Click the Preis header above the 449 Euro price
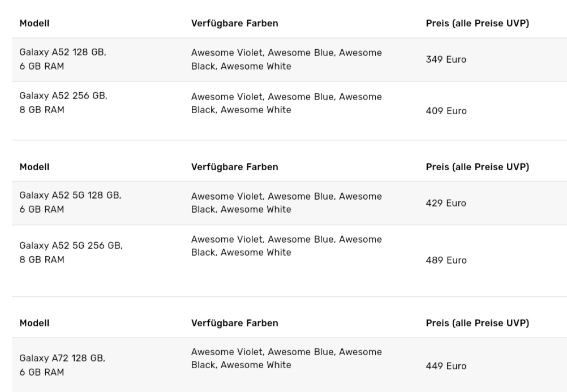This screenshot has height=392, width=567. coord(477,323)
